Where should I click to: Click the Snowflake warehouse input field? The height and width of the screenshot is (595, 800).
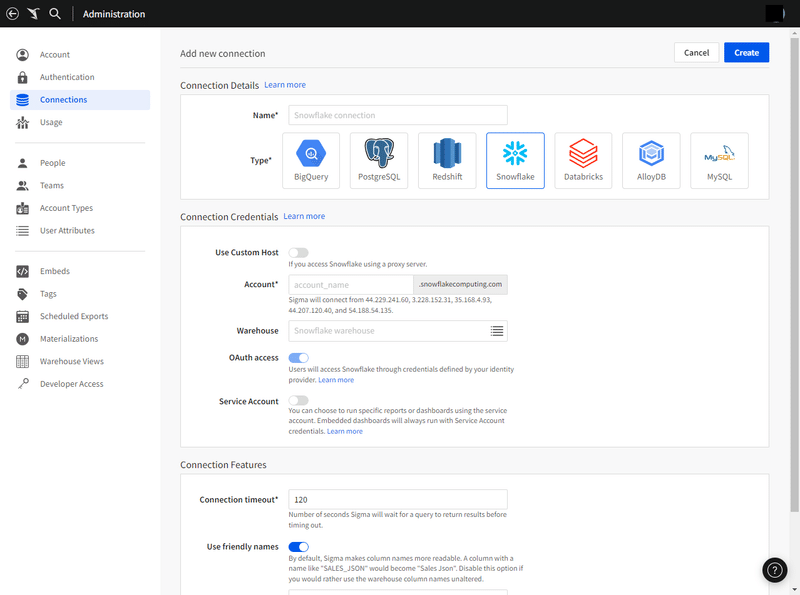click(398, 331)
